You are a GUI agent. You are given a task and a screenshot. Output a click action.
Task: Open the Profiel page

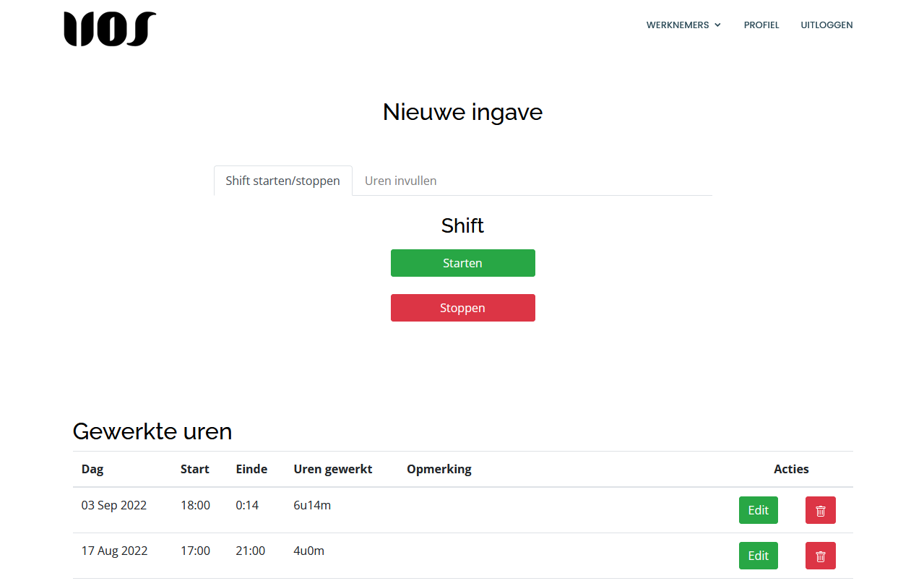(761, 25)
